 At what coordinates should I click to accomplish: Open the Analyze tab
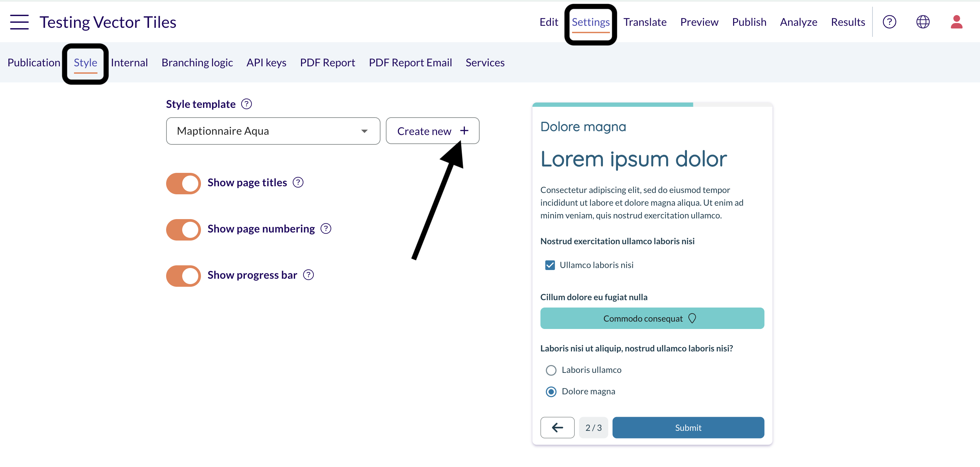tap(798, 22)
